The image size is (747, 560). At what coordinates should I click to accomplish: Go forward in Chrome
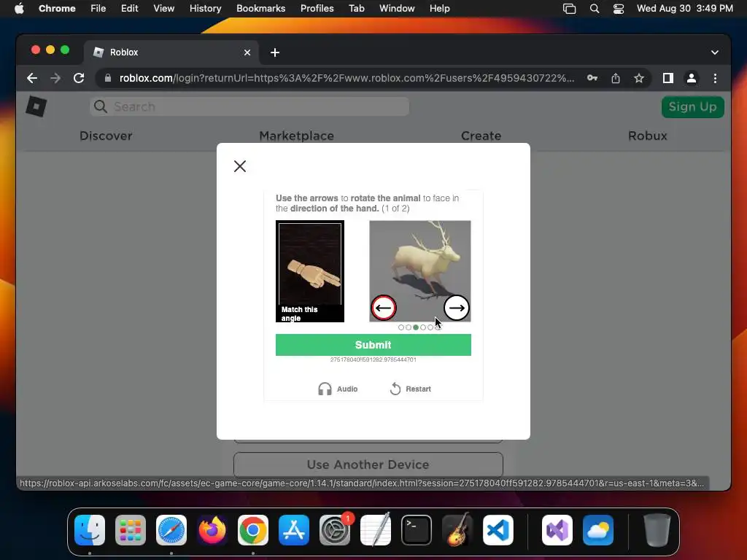[55, 78]
